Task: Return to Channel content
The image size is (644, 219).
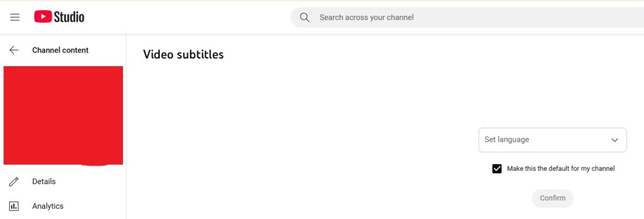Action: tap(60, 50)
